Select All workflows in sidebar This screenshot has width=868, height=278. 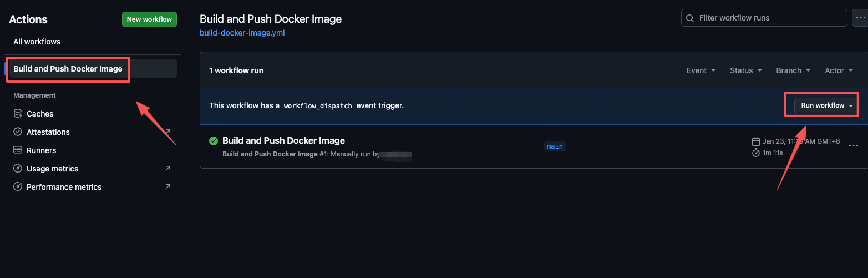click(x=37, y=42)
